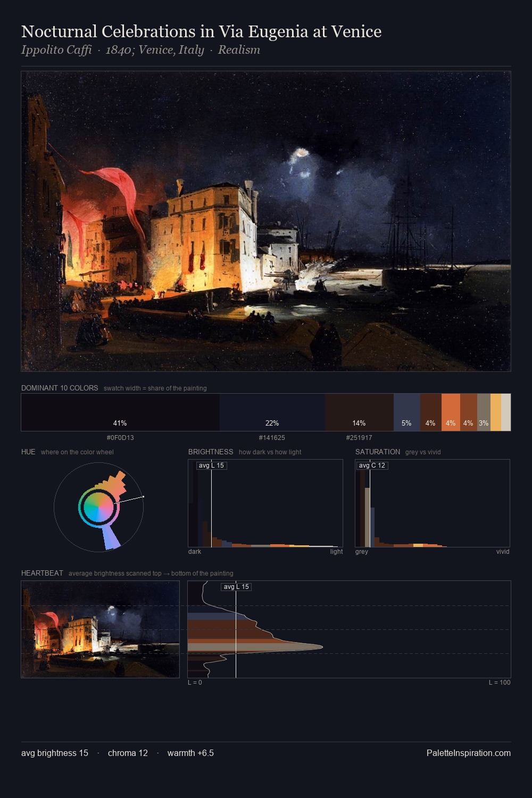The height and width of the screenshot is (798, 532).
Task: Click the 'dark' brightness axis label
Action: tap(195, 552)
